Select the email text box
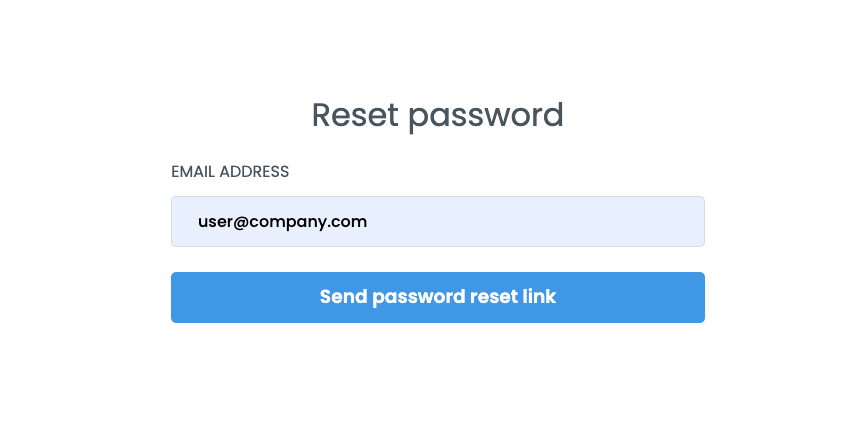This screenshot has width=850, height=448. (x=437, y=221)
